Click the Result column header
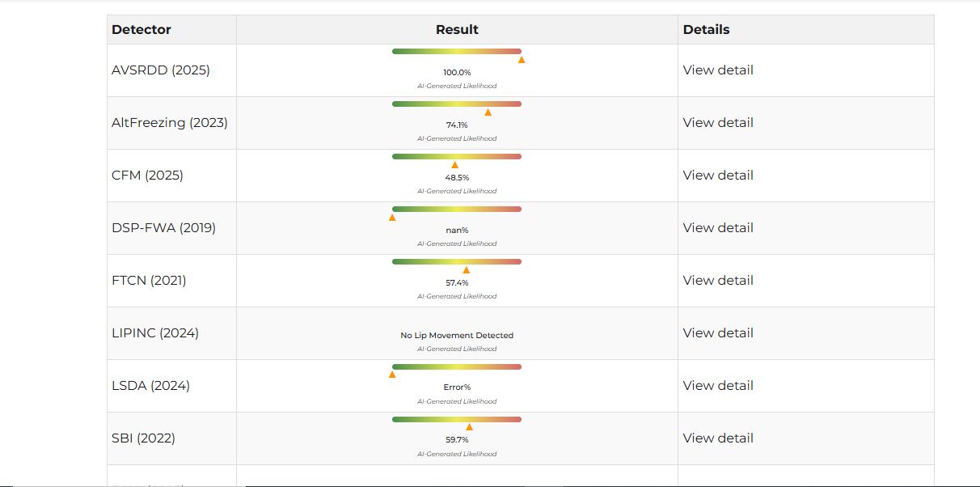 pos(457,30)
